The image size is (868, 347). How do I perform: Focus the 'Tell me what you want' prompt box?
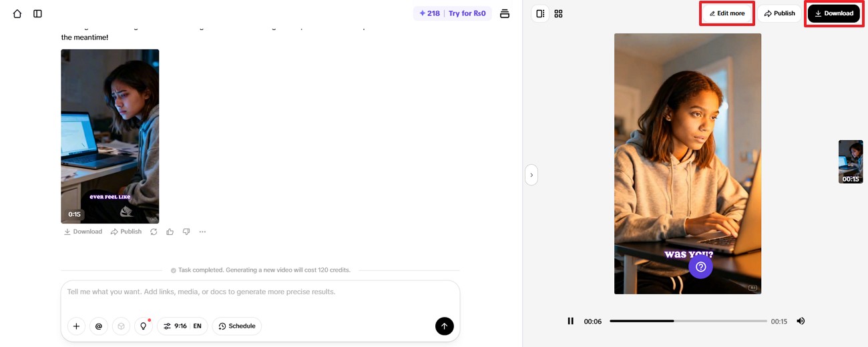tap(260, 292)
